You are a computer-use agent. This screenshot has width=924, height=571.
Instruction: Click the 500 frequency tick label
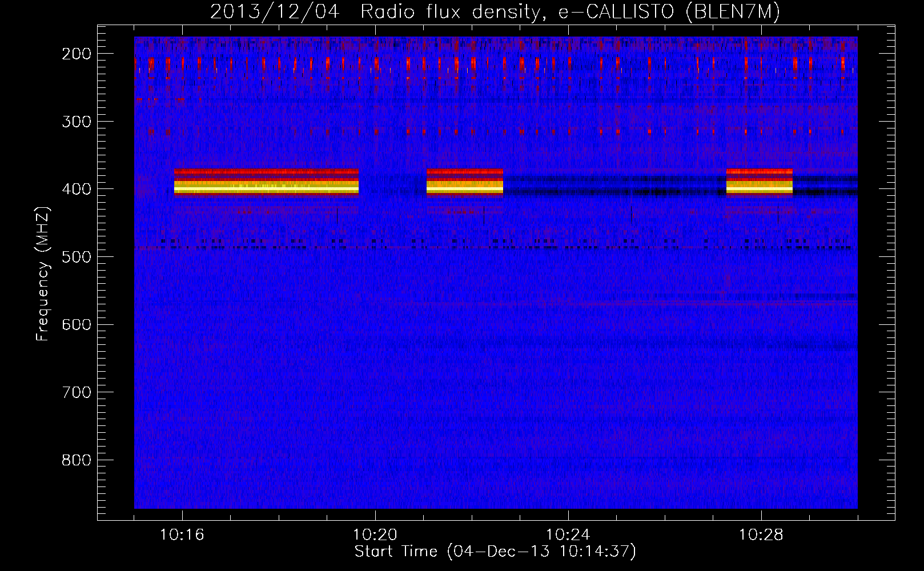point(77,257)
